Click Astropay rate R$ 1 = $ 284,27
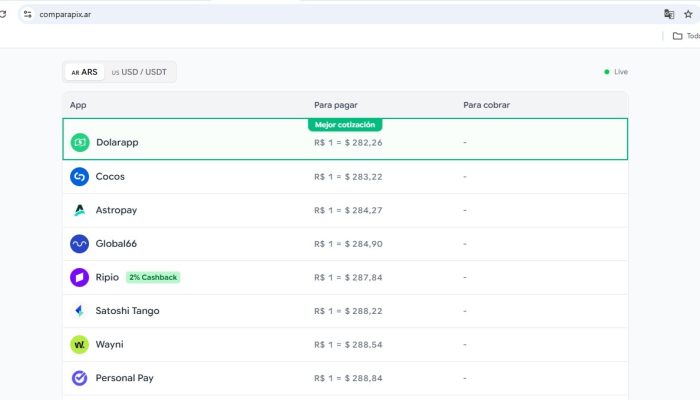This screenshot has height=400, width=700. (348, 210)
